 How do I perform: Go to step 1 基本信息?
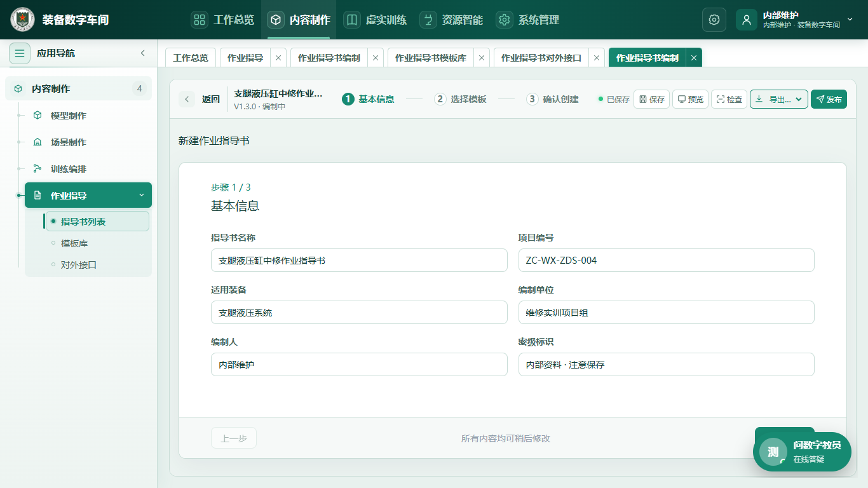[x=368, y=99]
